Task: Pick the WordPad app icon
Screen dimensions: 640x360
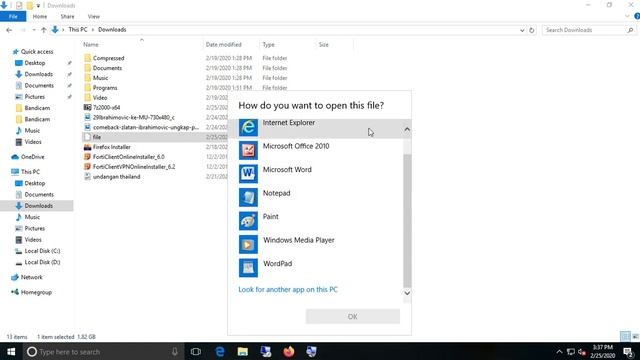Action: (248, 268)
